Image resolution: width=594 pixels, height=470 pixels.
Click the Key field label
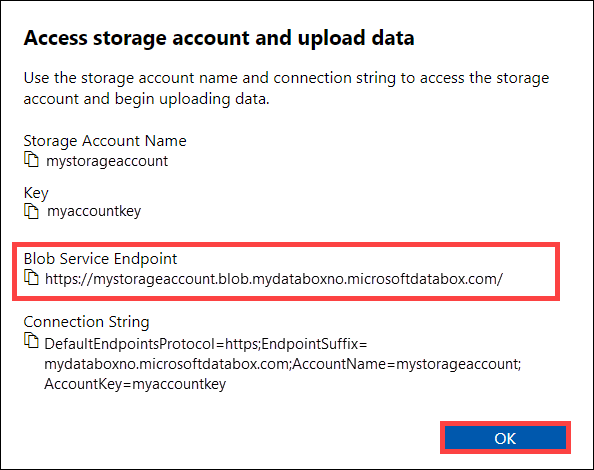36,193
